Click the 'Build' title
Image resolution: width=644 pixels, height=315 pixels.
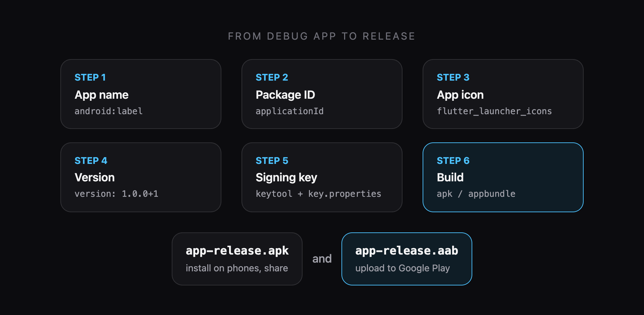click(x=450, y=177)
